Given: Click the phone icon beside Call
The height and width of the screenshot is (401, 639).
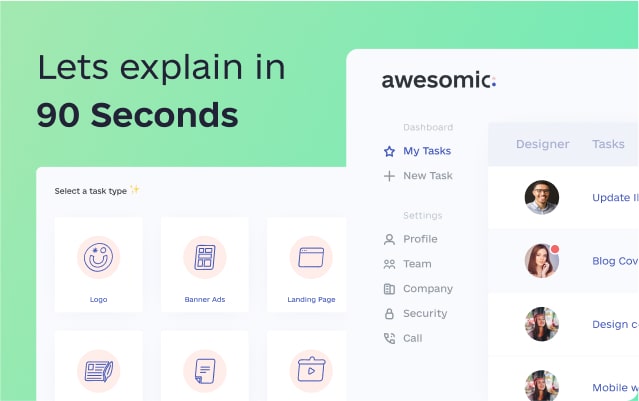Looking at the screenshot, I should coord(389,338).
